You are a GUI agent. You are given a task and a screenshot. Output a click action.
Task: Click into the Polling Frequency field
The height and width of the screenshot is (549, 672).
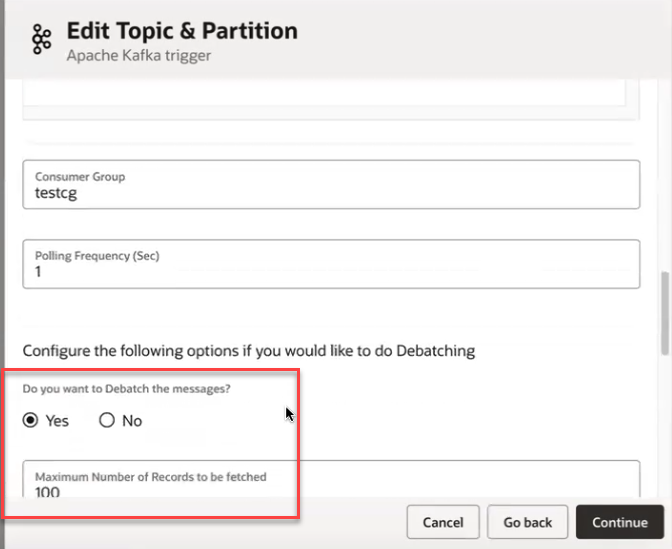click(331, 271)
